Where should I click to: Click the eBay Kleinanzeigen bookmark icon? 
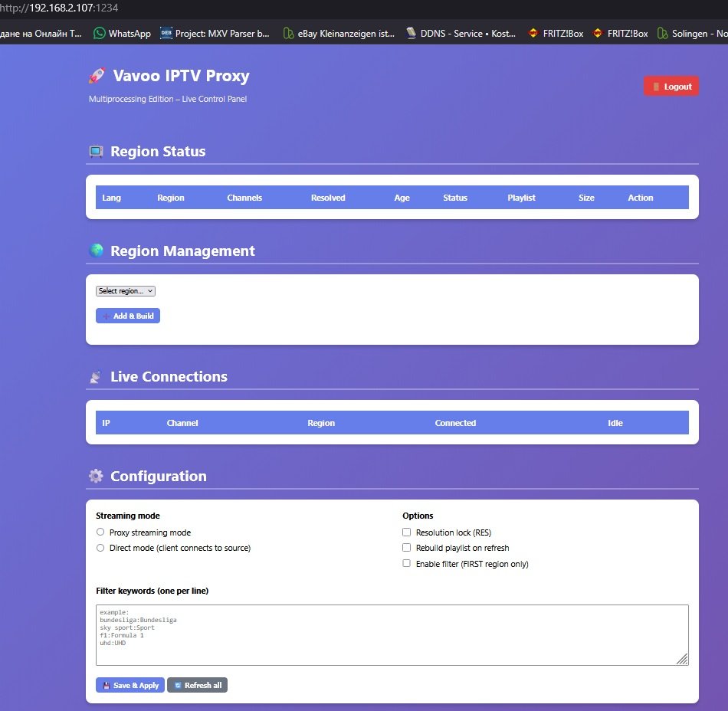tap(288, 34)
